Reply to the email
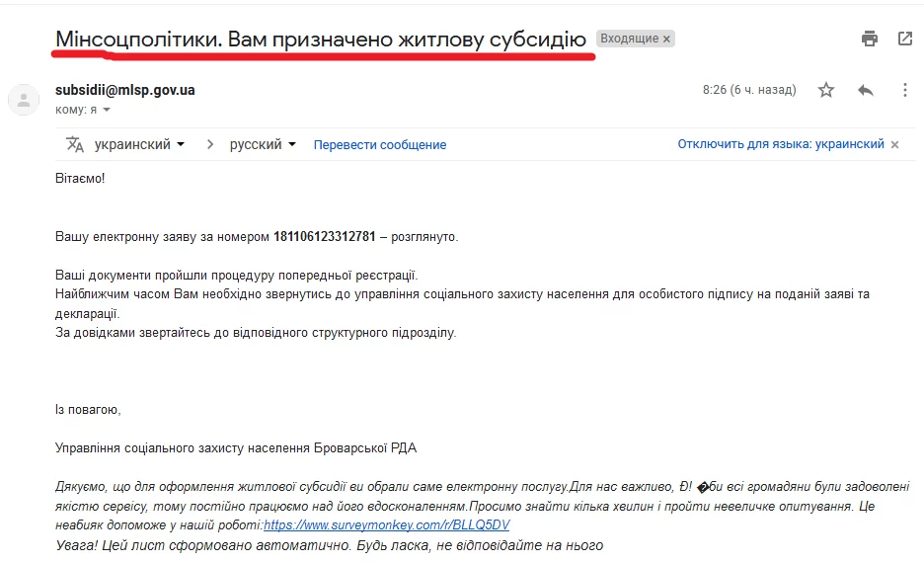Screen dimensions: 924x563 pyautogui.click(x=866, y=90)
